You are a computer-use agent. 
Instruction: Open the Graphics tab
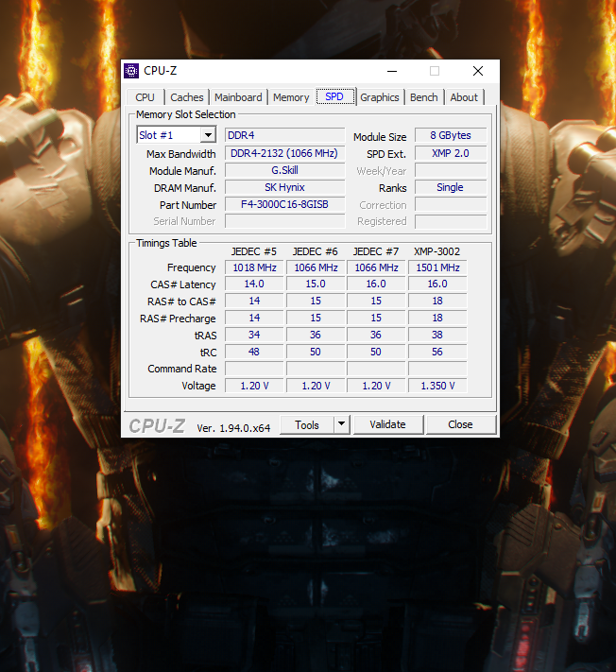point(380,97)
